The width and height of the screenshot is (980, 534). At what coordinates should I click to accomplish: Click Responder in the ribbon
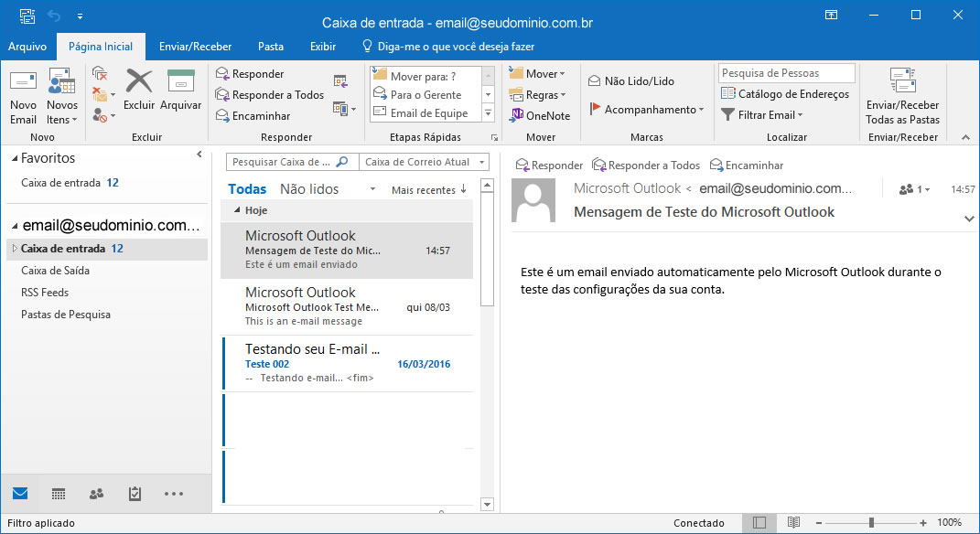[250, 74]
